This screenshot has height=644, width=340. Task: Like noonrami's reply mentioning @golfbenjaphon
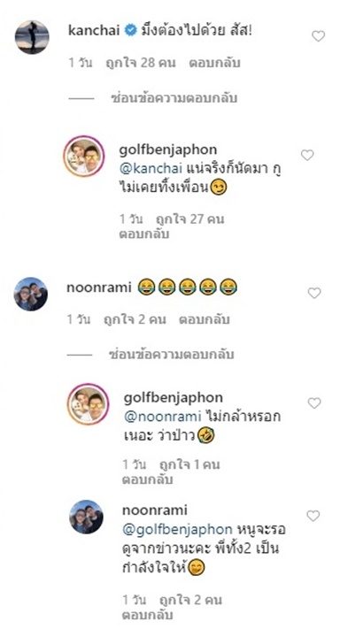tap(313, 516)
